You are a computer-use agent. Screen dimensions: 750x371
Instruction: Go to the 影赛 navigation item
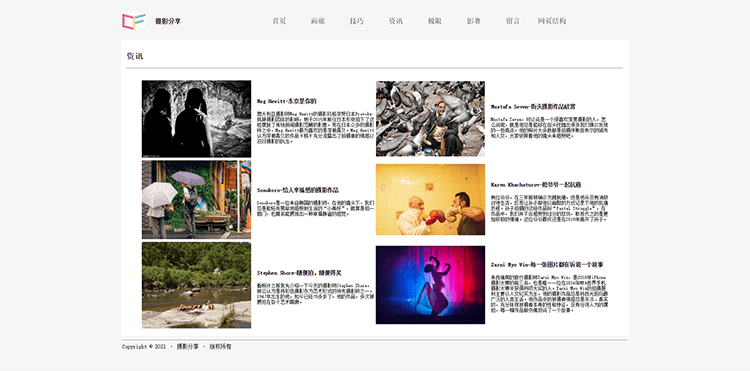tap(474, 21)
